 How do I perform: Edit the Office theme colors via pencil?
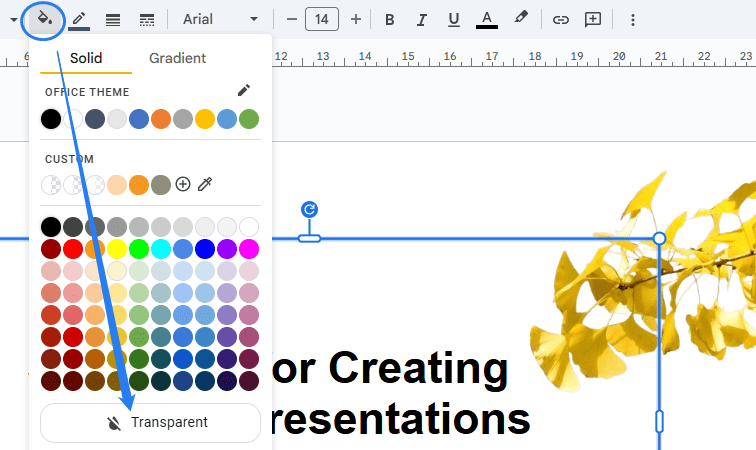click(243, 90)
